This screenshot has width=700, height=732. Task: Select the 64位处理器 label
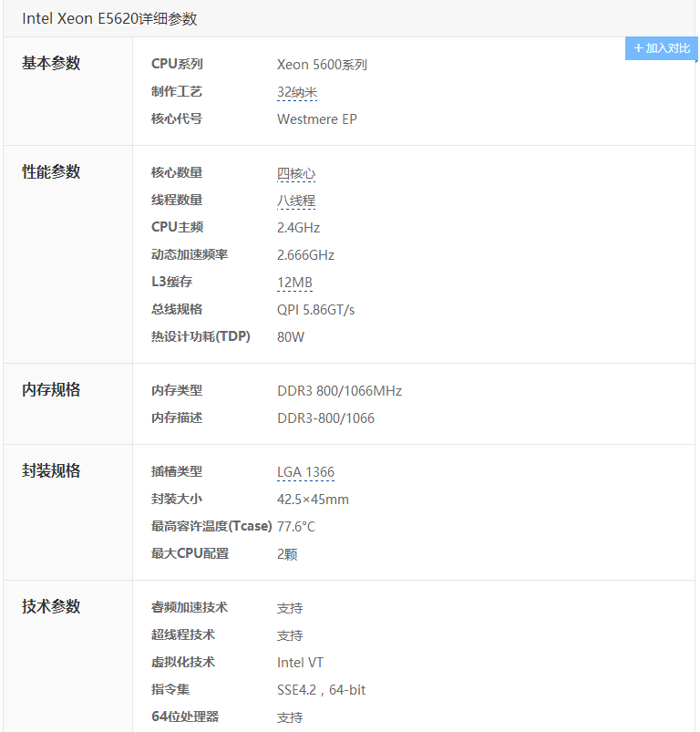[185, 717]
